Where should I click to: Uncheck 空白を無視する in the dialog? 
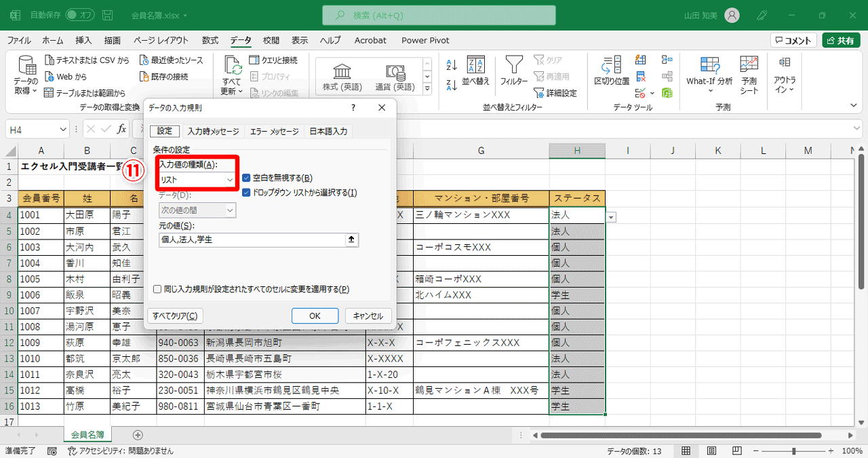tap(246, 177)
